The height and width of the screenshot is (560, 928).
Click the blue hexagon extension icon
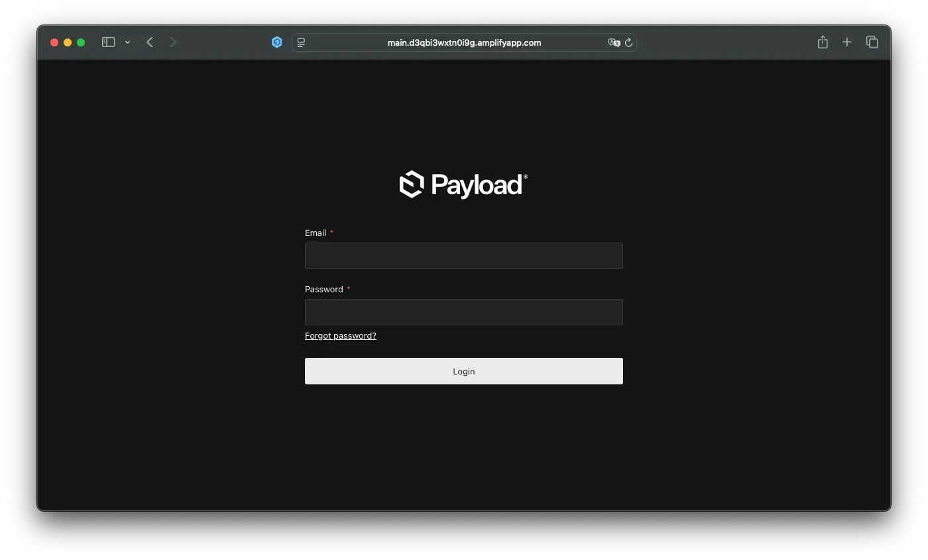point(277,42)
